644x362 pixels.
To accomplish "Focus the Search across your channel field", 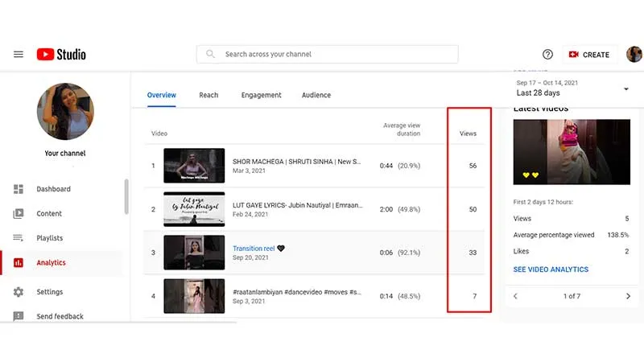I will 328,54.
